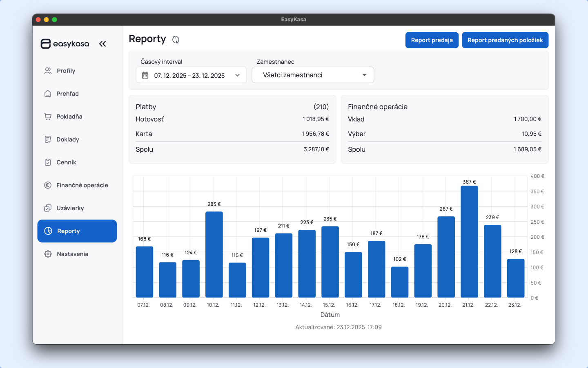Click the Finančné operácie euro icon
Screen dimensions: 588x368
point(48,185)
